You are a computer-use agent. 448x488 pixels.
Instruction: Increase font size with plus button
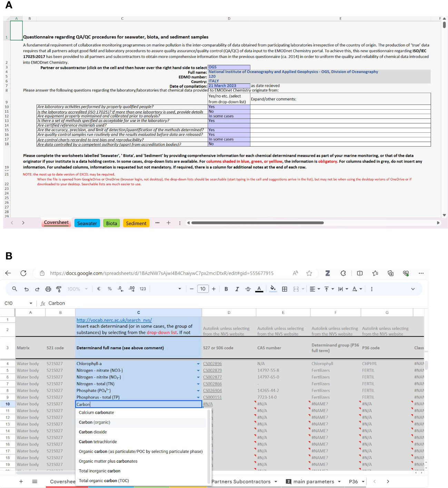pyautogui.click(x=214, y=289)
